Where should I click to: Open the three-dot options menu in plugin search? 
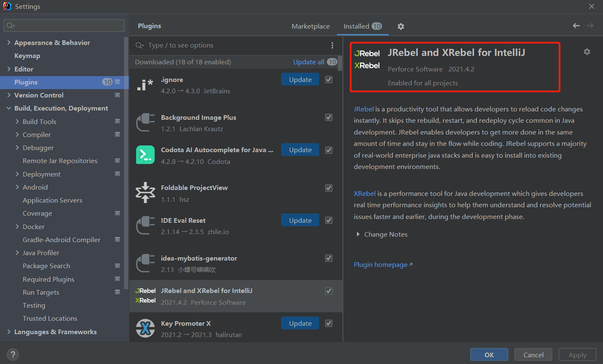coord(332,45)
